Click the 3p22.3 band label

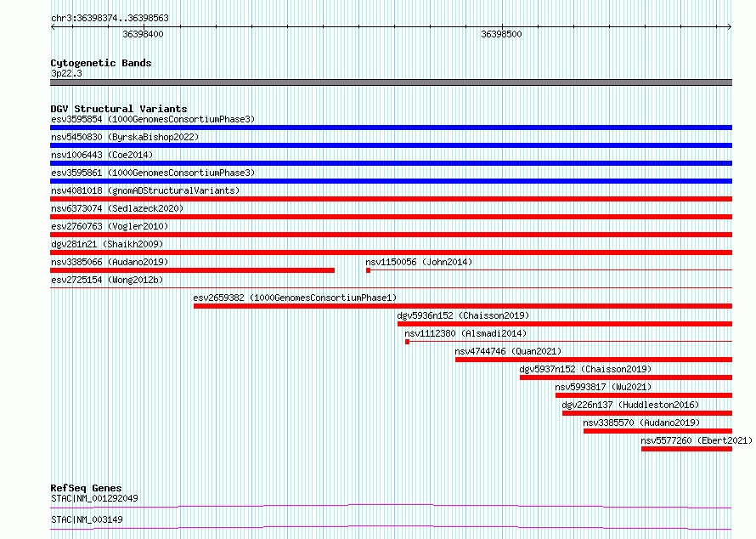click(66, 73)
